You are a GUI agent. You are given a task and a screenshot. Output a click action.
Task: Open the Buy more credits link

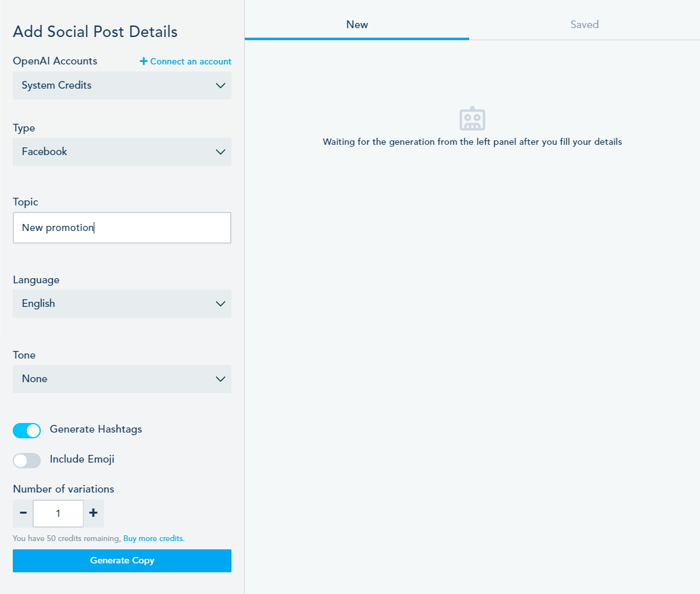[154, 538]
